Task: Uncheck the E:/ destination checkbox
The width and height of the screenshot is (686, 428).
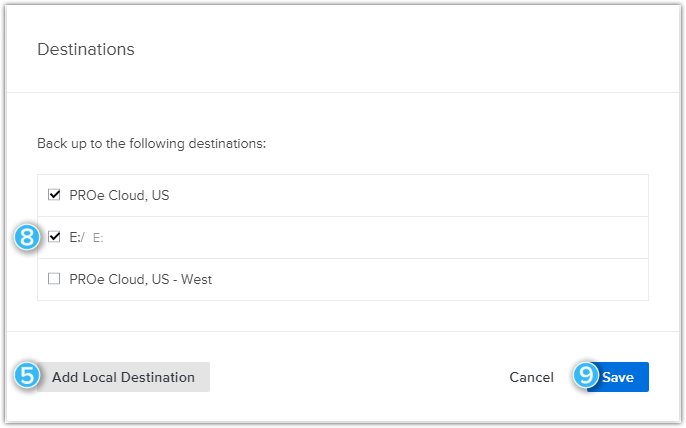Action: 54,236
